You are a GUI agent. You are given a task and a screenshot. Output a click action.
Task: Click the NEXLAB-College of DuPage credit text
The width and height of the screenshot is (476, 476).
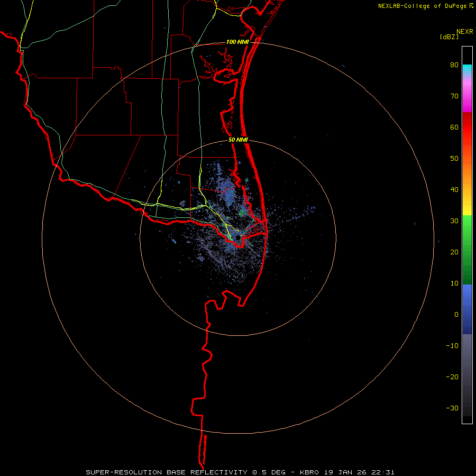click(x=422, y=6)
